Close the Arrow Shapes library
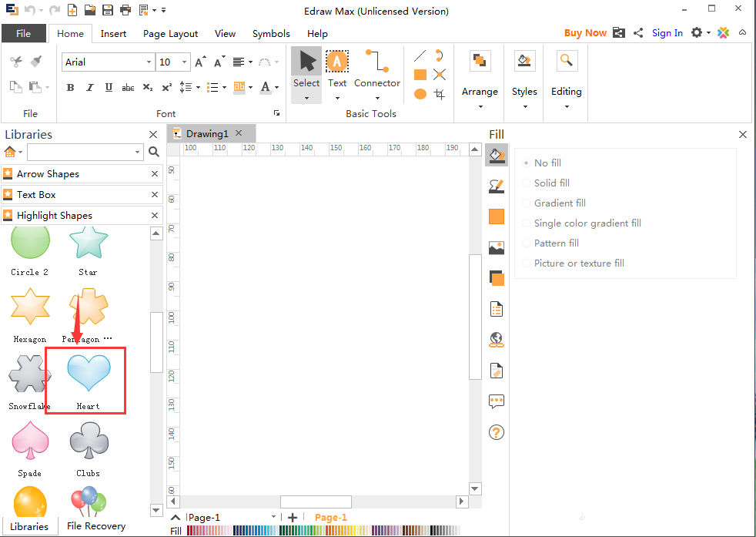Screen dimensions: 756x537 coord(155,173)
